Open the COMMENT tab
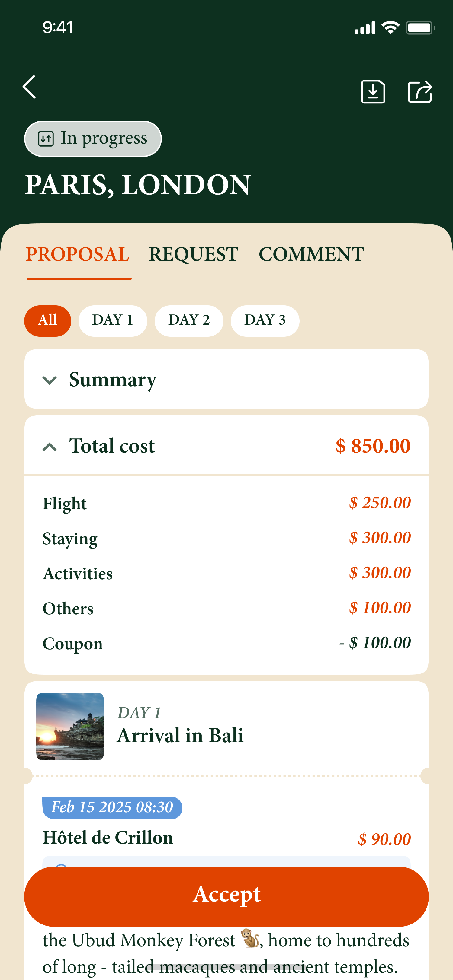The width and height of the screenshot is (453, 980). click(x=311, y=254)
